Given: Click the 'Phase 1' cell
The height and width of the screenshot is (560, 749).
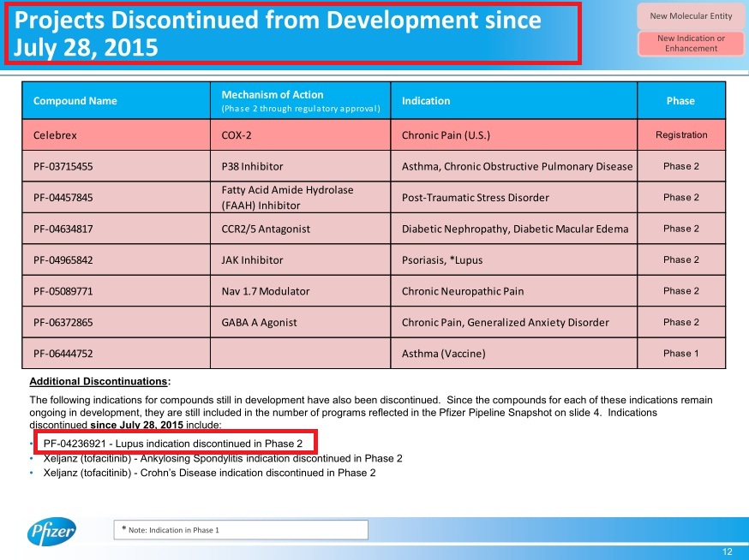Looking at the screenshot, I should tap(681, 354).
